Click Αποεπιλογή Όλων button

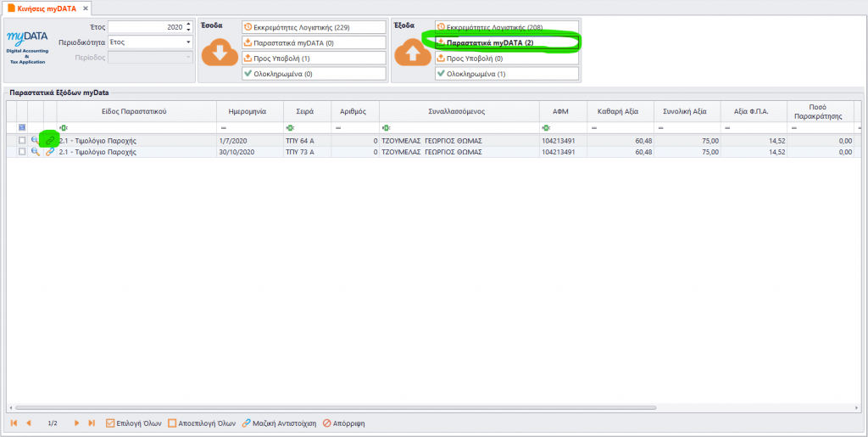pyautogui.click(x=203, y=423)
